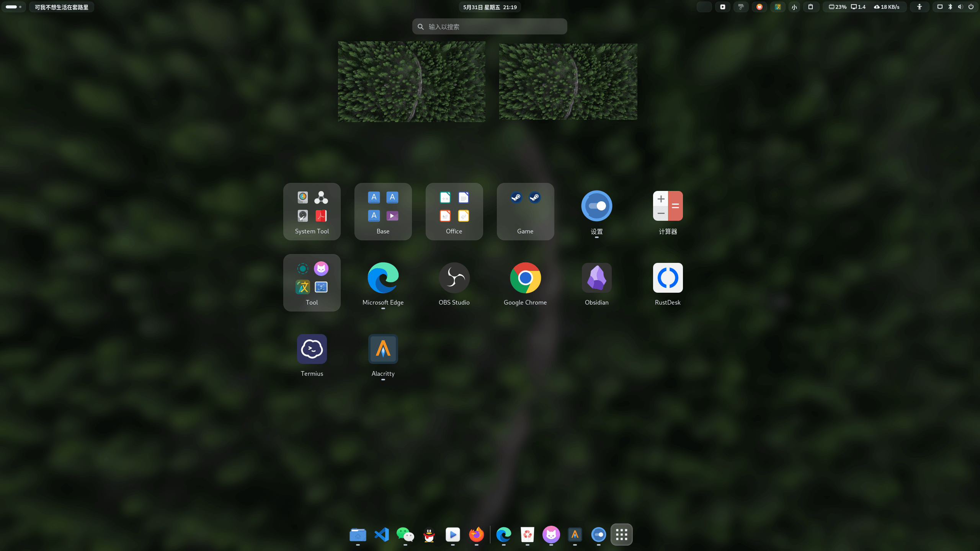This screenshot has height=551, width=980.
Task: Open the video player from the dock
Action: click(453, 535)
